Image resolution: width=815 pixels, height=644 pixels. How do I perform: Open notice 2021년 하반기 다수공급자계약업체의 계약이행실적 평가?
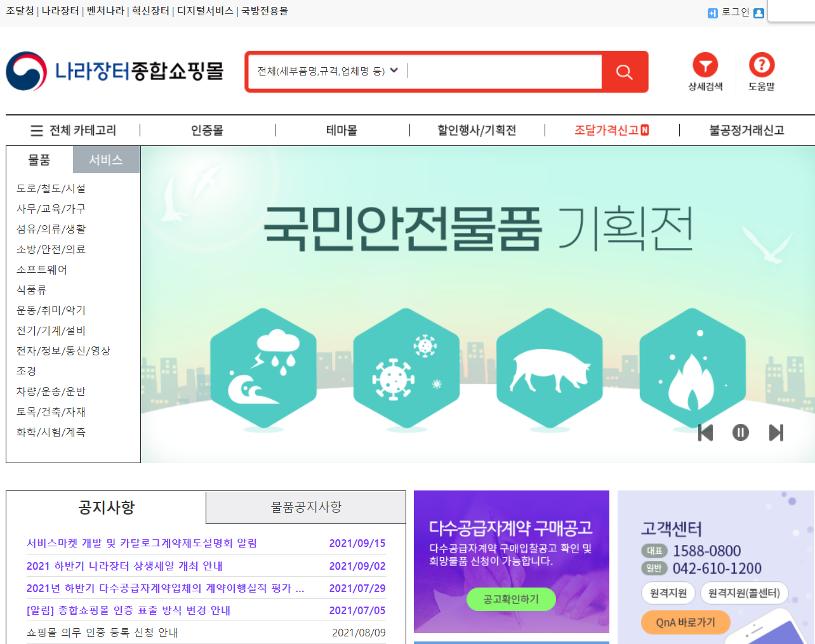165,588
